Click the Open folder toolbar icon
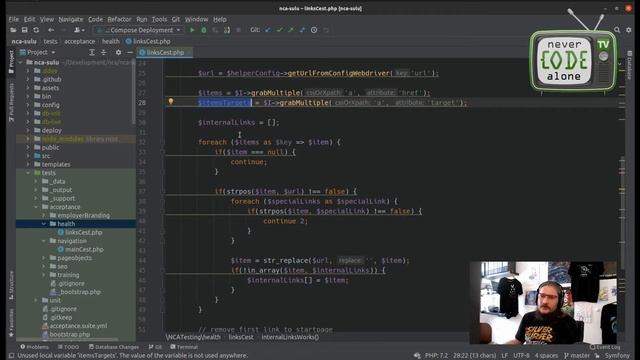Screen dimensions: 640x360 point(13,30)
